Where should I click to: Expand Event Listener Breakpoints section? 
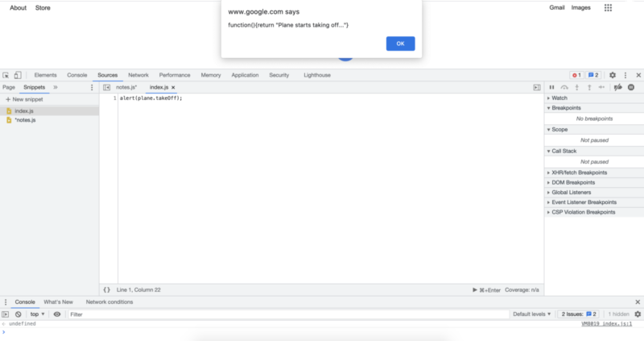(x=594, y=202)
